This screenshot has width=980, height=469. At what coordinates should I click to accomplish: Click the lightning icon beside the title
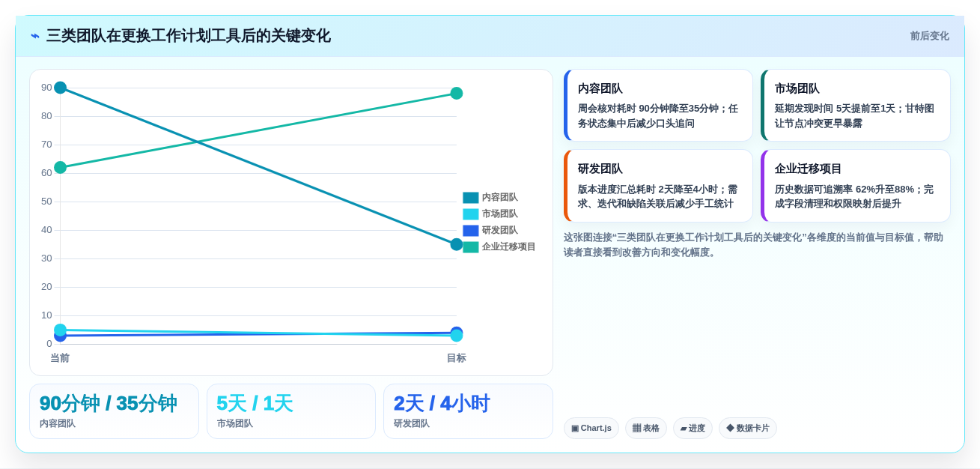35,36
